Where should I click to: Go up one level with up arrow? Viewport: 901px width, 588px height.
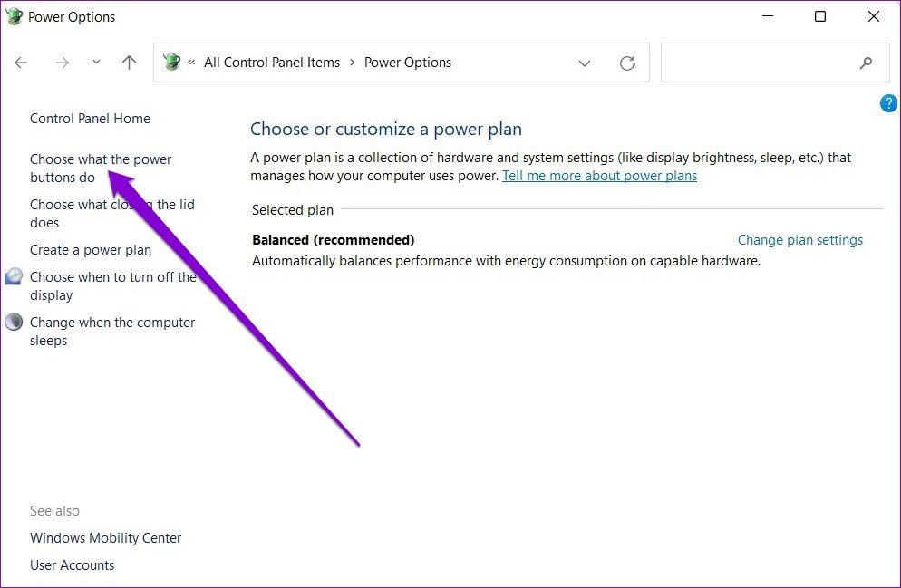pyautogui.click(x=130, y=62)
